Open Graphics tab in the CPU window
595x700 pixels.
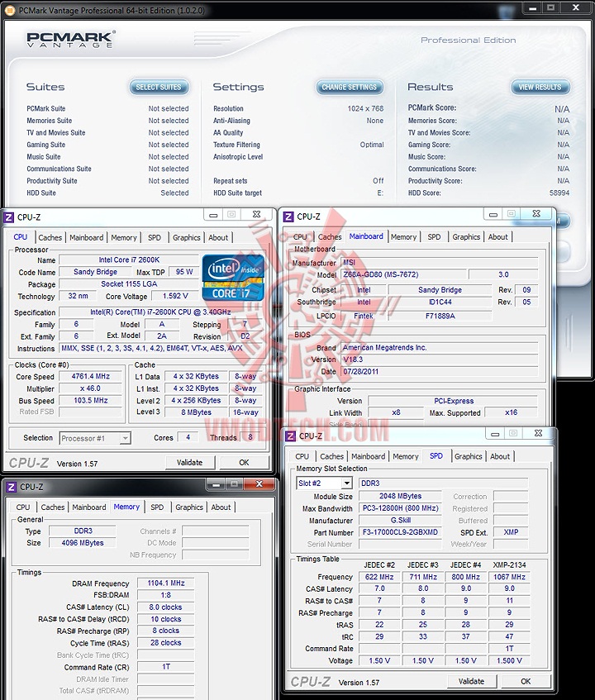(187, 237)
